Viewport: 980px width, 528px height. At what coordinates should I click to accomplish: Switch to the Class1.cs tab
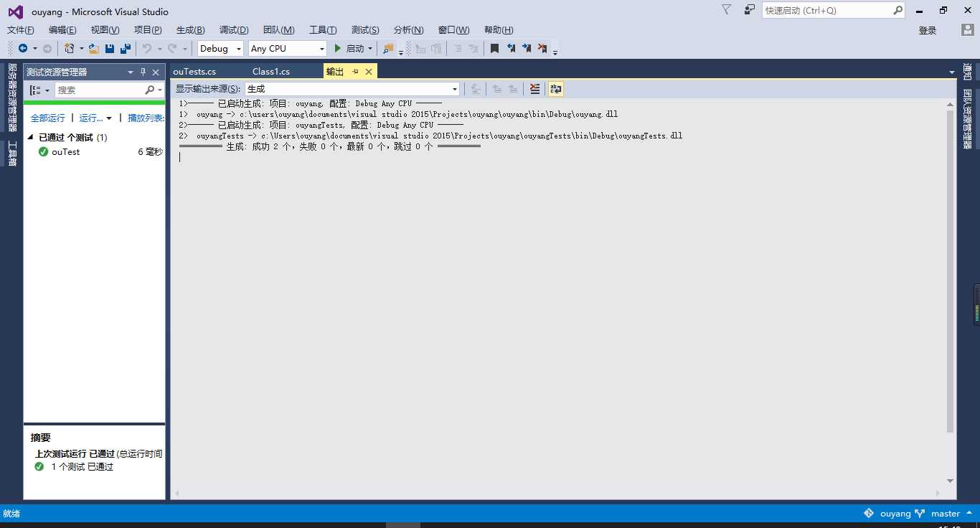coord(271,71)
